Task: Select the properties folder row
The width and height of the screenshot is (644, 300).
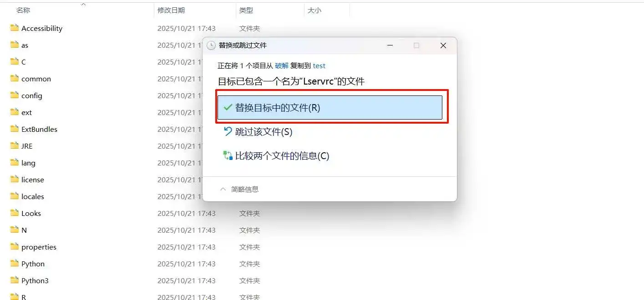Action: [x=39, y=247]
